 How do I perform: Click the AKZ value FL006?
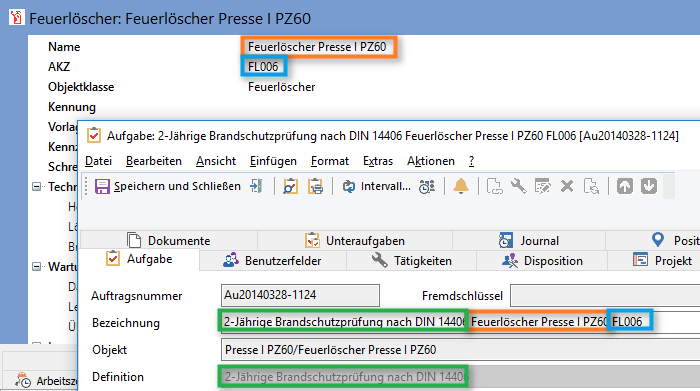pyautogui.click(x=263, y=67)
